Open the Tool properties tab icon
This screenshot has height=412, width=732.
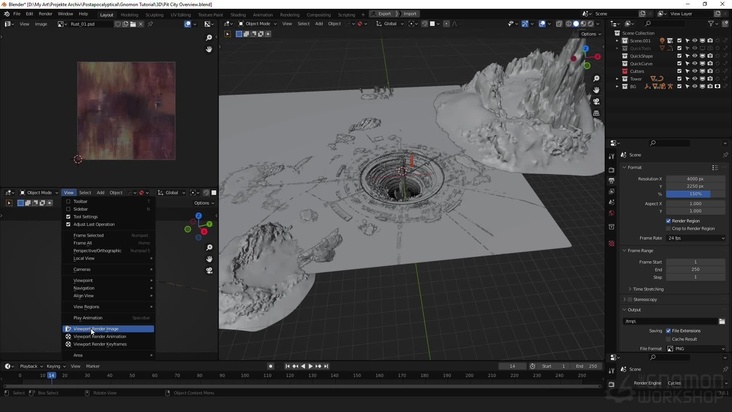(612, 156)
